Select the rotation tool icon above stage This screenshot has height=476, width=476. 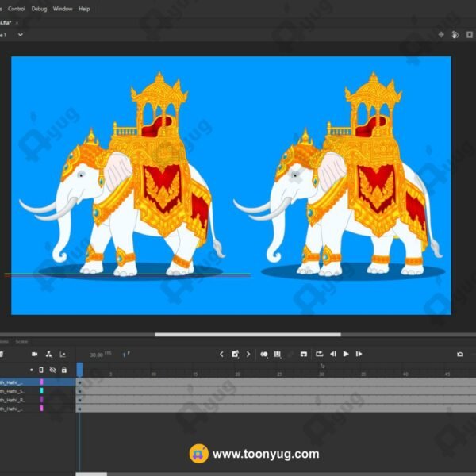(x=455, y=35)
